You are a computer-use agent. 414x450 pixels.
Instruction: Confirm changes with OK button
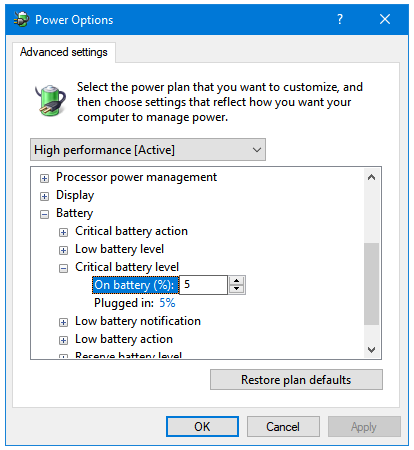202,426
